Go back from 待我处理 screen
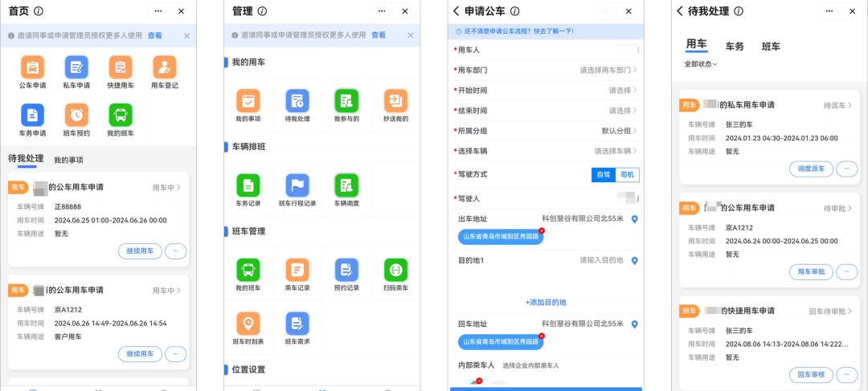 (680, 11)
